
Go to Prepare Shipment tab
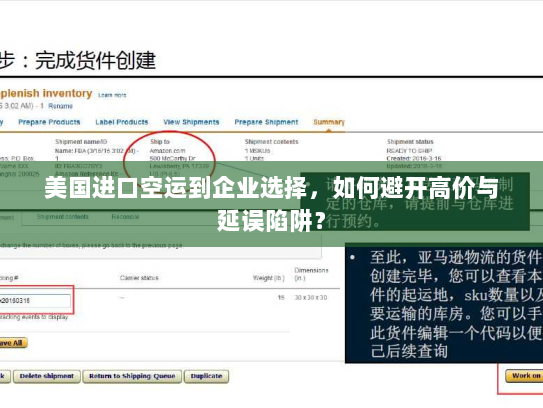tap(266, 122)
